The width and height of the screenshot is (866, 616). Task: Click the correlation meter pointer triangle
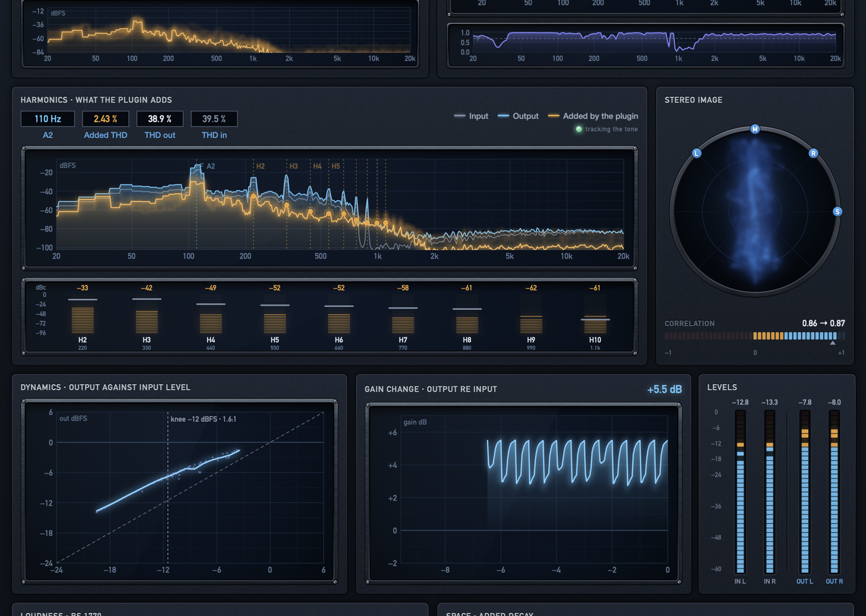832,343
